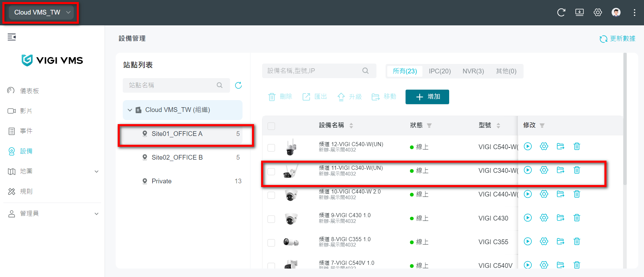The height and width of the screenshot is (277, 644).
Task: Select the Private site
Action: pos(183,181)
